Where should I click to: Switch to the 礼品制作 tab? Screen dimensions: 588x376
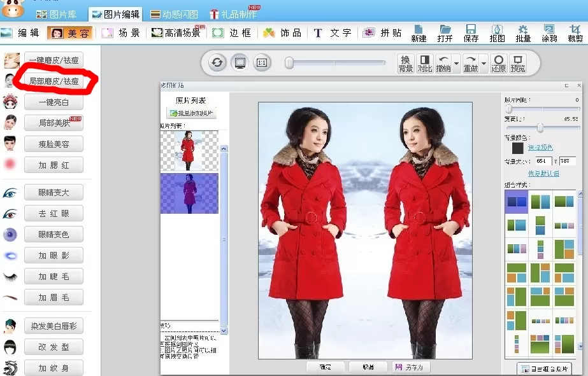click(233, 14)
